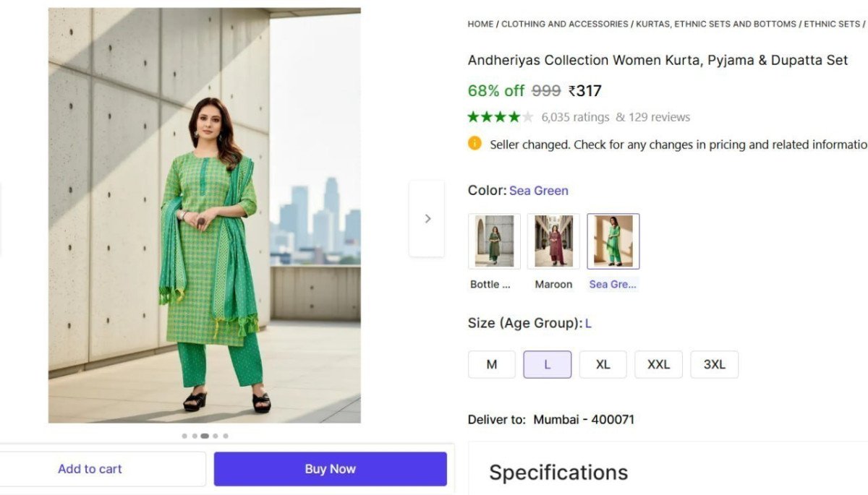This screenshot has height=495, width=868.
Task: Change the Mumbai delivery location
Action: pos(583,419)
